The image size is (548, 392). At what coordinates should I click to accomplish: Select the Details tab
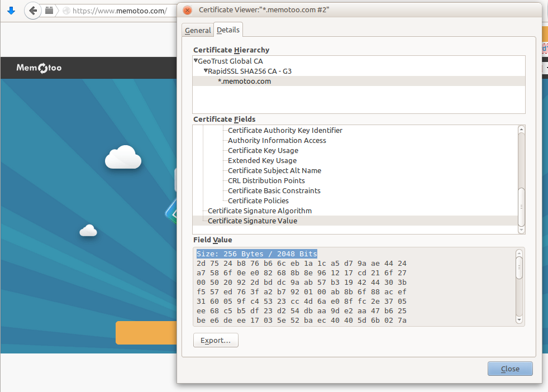click(228, 30)
